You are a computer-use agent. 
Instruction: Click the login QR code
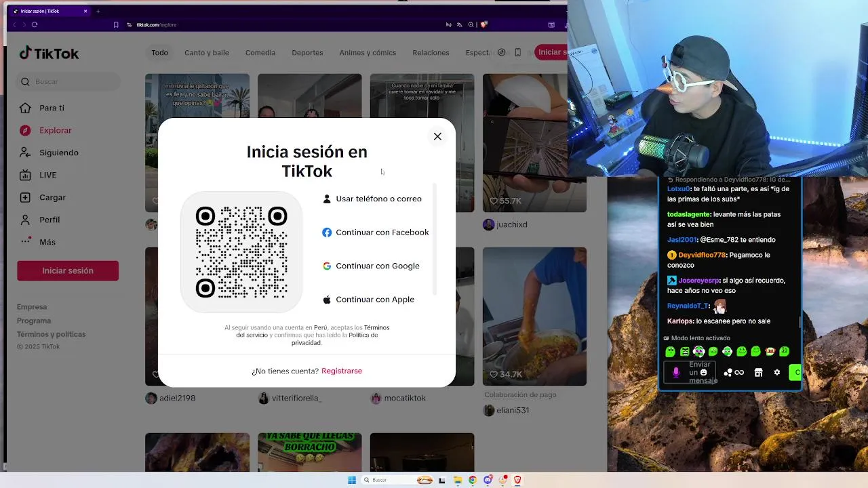coord(241,252)
